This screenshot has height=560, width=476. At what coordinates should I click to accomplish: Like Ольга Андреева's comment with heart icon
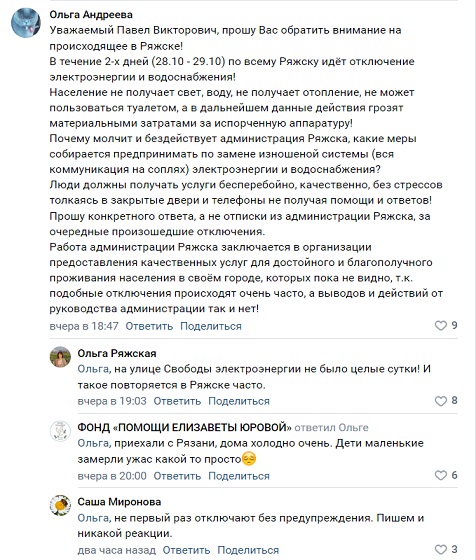click(441, 325)
